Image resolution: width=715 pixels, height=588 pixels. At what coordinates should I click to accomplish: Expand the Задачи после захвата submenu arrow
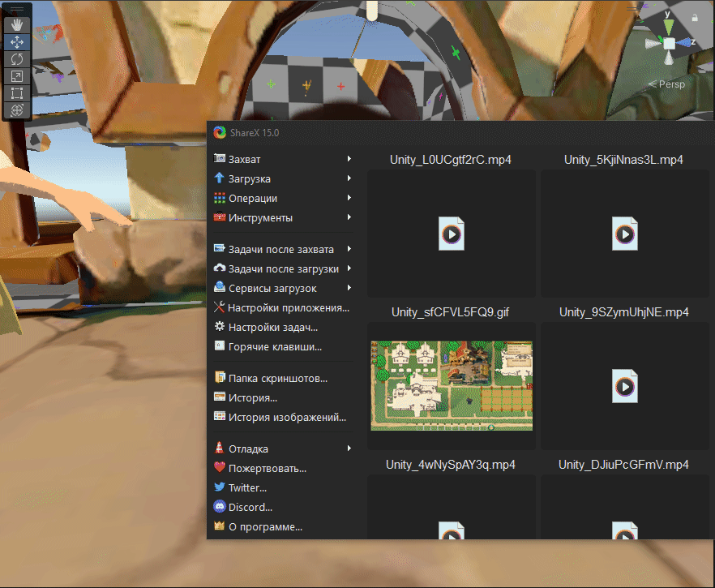coord(349,249)
